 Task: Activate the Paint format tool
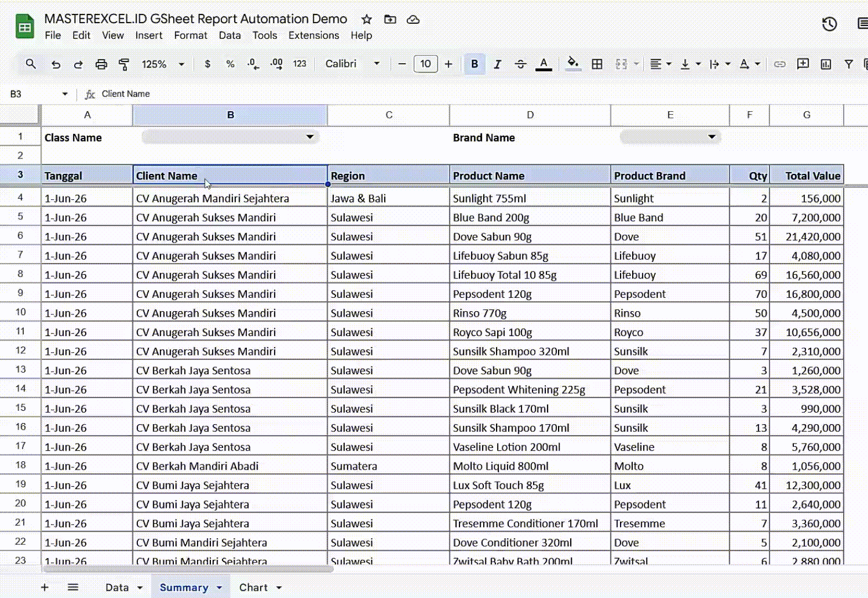point(124,64)
